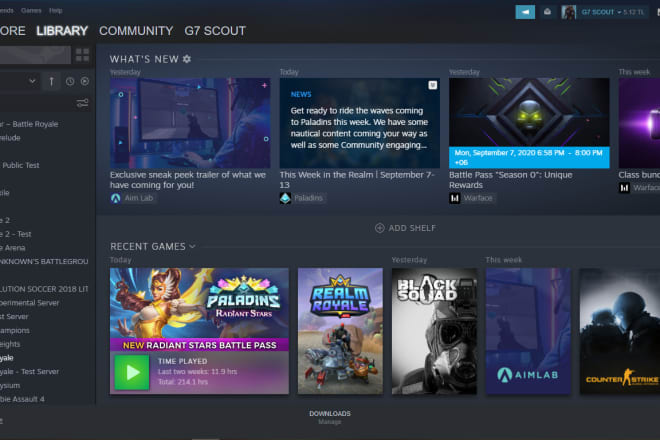Select Counter-Strike game cover
Image resolution: width=660 pixels, height=440 pixels.
pyautogui.click(x=620, y=331)
